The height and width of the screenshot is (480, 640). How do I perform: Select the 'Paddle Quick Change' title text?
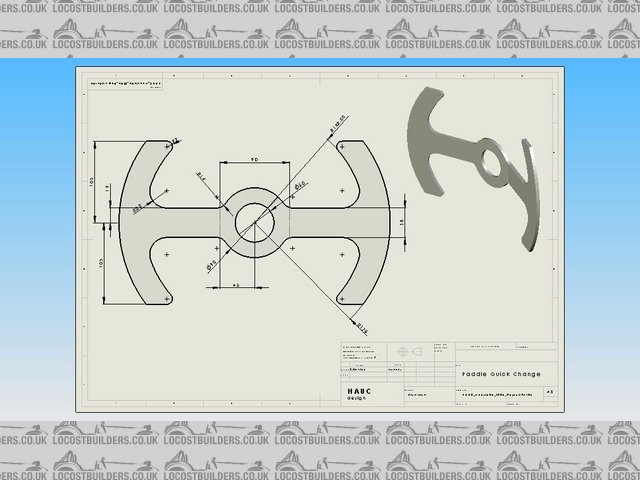tap(501, 374)
